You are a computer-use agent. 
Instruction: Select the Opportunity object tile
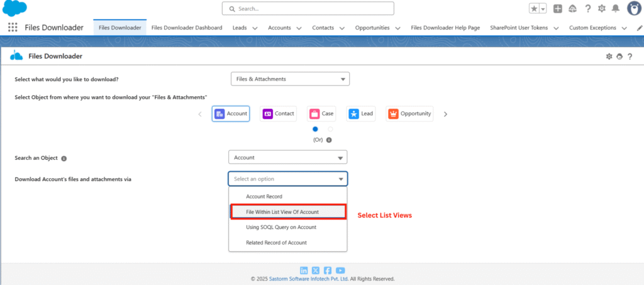click(x=409, y=114)
